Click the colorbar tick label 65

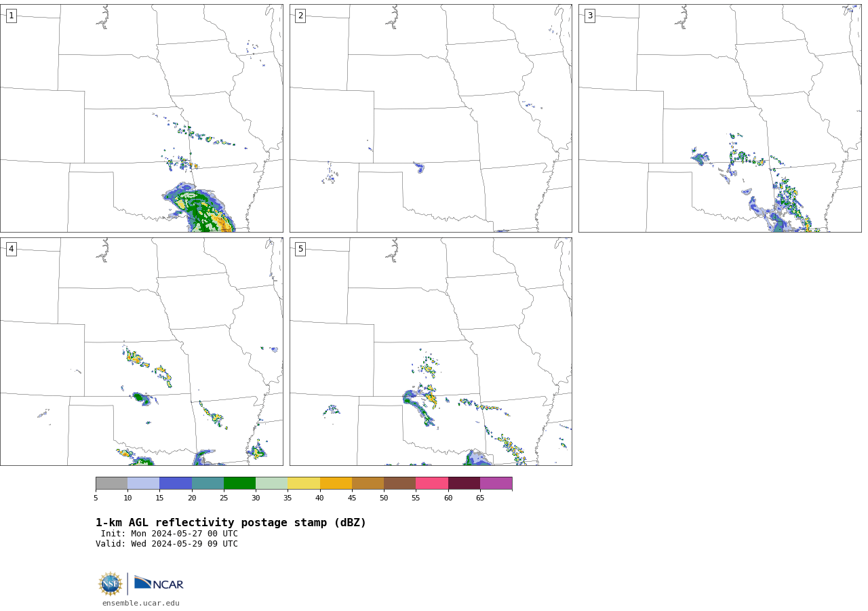(x=480, y=498)
